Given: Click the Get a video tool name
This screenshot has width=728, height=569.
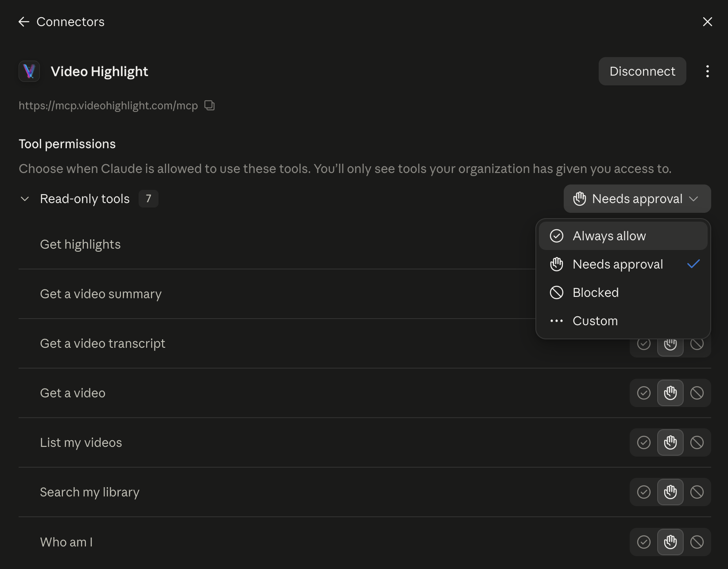Looking at the screenshot, I should tap(73, 393).
